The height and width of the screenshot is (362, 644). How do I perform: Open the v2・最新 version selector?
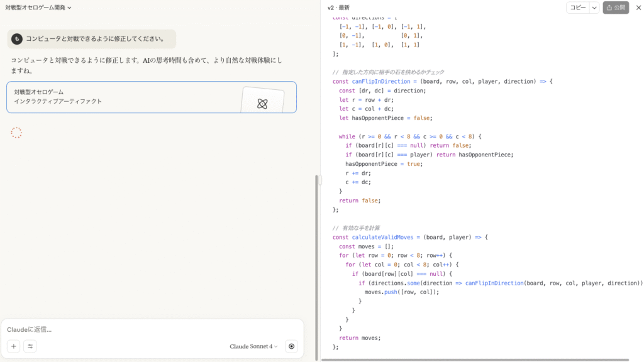tap(339, 8)
